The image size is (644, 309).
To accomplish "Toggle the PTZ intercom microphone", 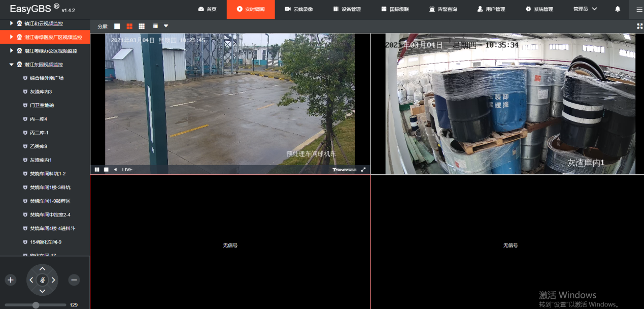I will [42, 280].
